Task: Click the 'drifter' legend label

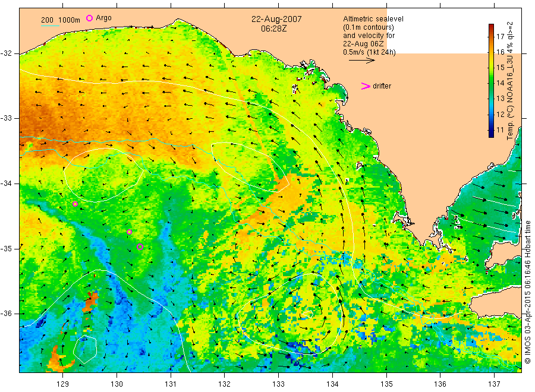Action: coord(382,86)
